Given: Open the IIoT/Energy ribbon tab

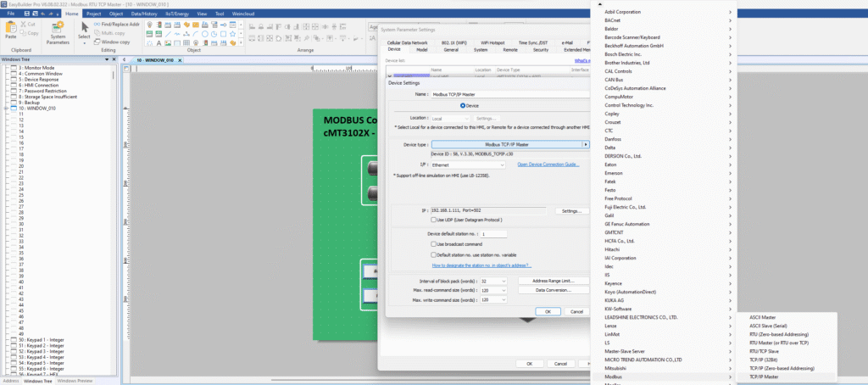Looking at the screenshot, I should (x=178, y=14).
